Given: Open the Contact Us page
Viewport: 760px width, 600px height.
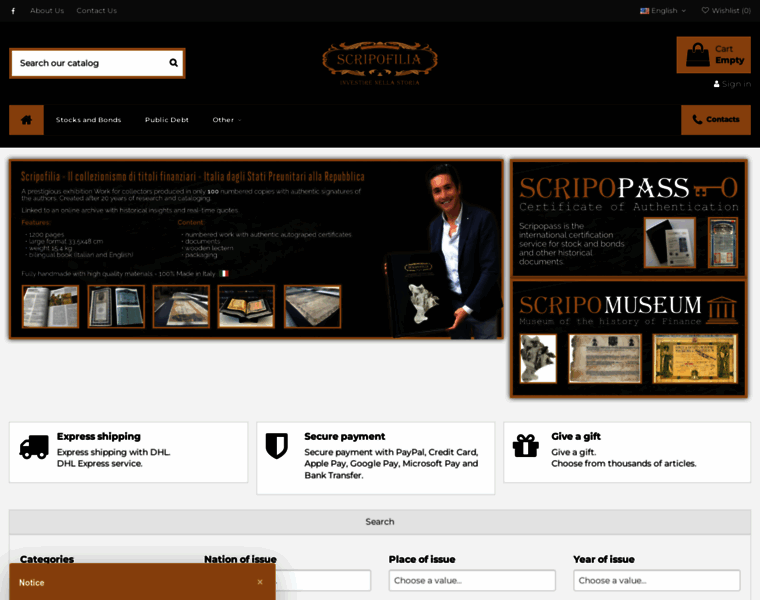Looking at the screenshot, I should pyautogui.click(x=96, y=11).
